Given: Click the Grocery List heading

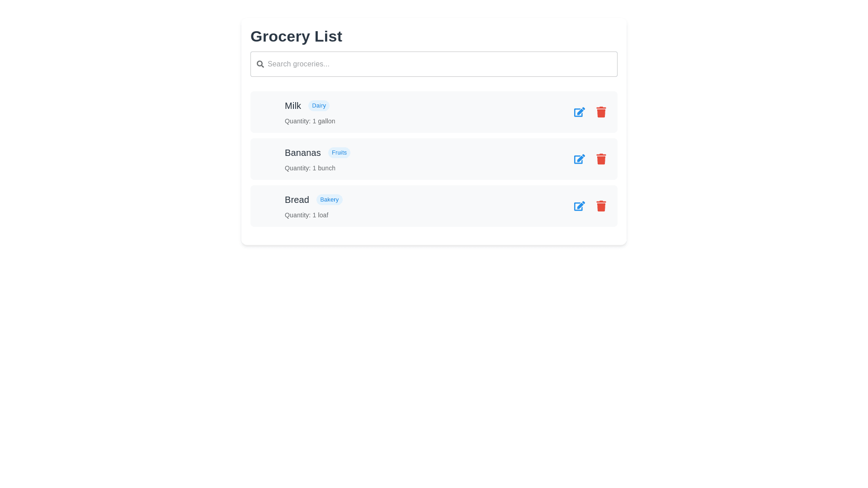Looking at the screenshot, I should pyautogui.click(x=296, y=36).
